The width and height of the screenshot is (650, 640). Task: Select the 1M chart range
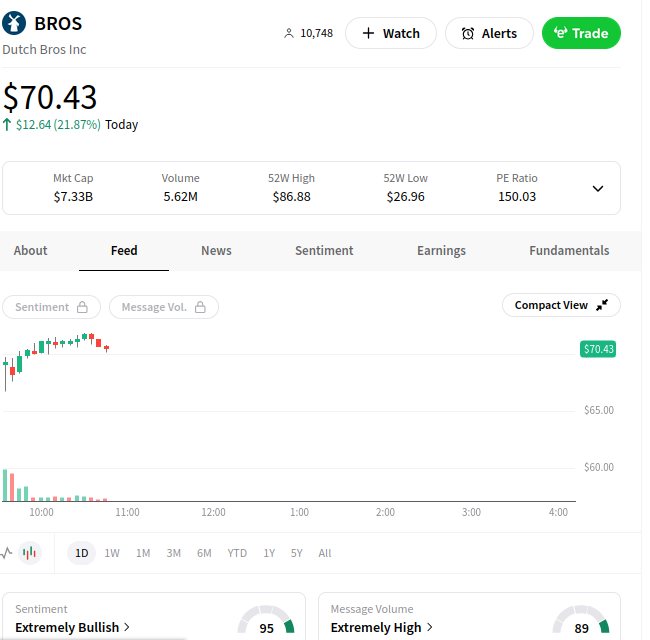143,553
